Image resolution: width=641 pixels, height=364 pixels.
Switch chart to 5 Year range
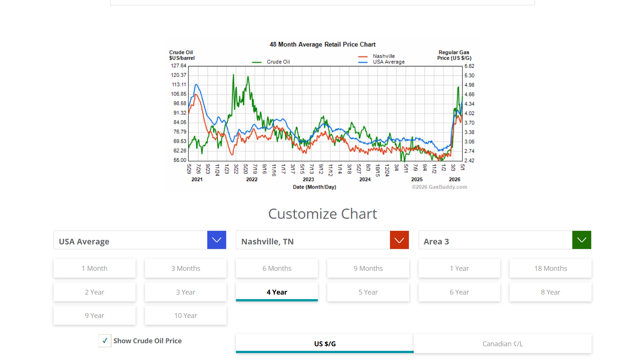tap(368, 292)
